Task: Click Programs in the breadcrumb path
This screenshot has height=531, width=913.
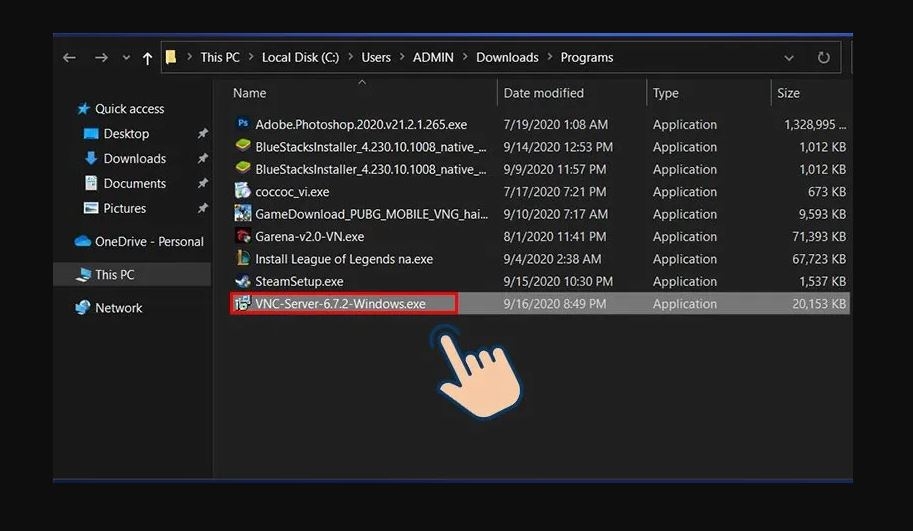Action: tap(587, 57)
